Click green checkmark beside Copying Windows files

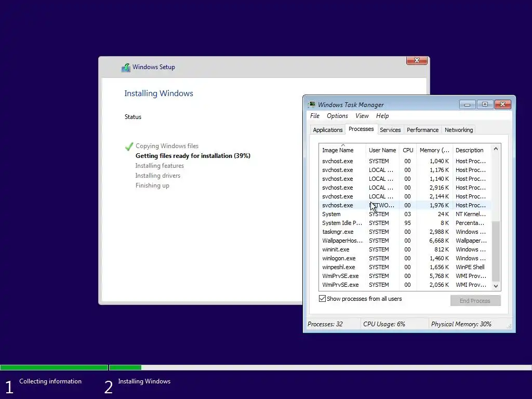pyautogui.click(x=129, y=146)
